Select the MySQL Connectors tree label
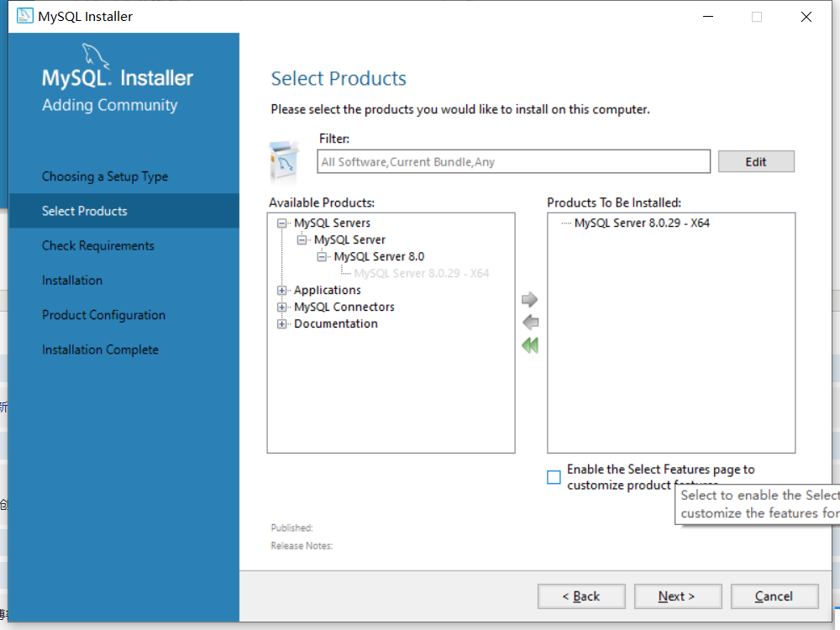 tap(344, 307)
